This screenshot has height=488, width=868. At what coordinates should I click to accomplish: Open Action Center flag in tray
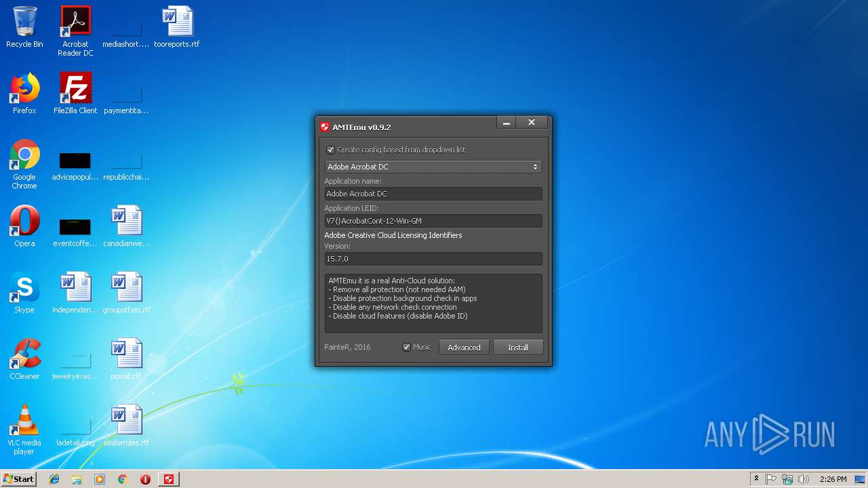click(x=771, y=479)
